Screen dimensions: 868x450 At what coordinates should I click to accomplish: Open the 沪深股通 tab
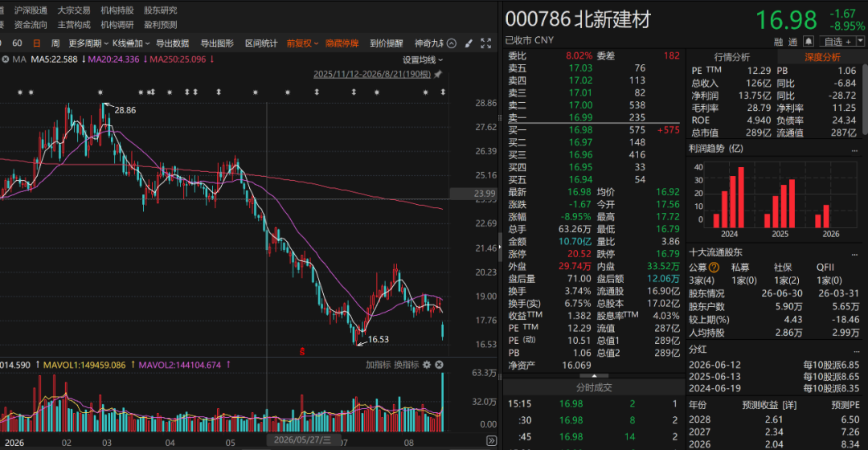point(31,10)
